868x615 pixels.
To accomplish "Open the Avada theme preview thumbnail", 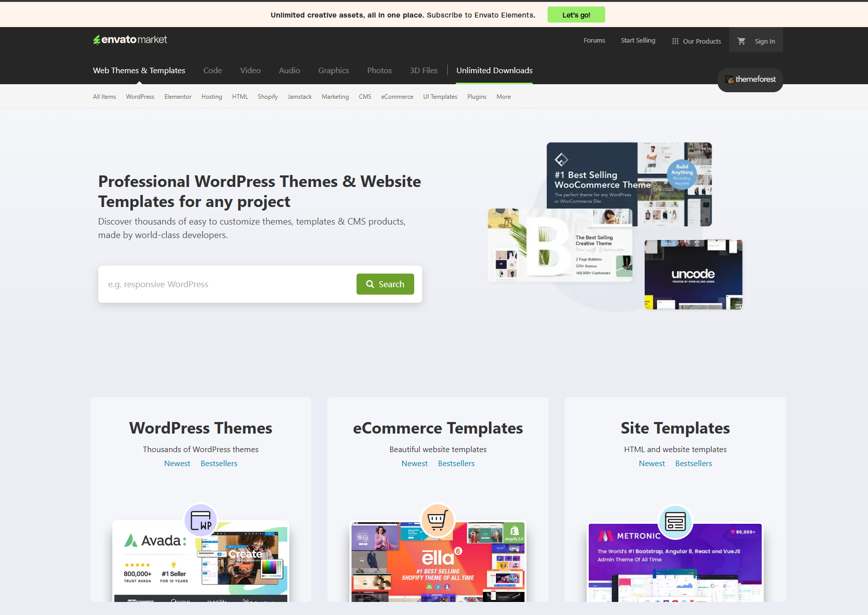I will pyautogui.click(x=201, y=561).
